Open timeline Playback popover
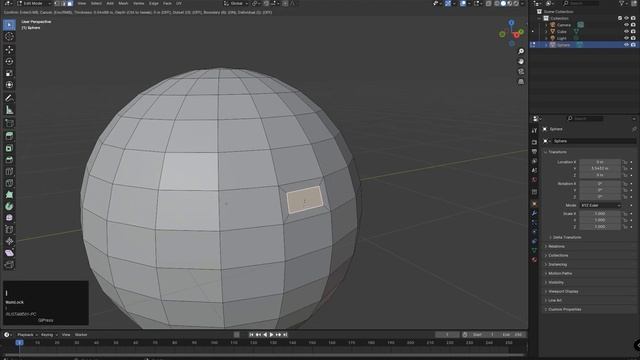This screenshot has width=640, height=360. pos(27,335)
